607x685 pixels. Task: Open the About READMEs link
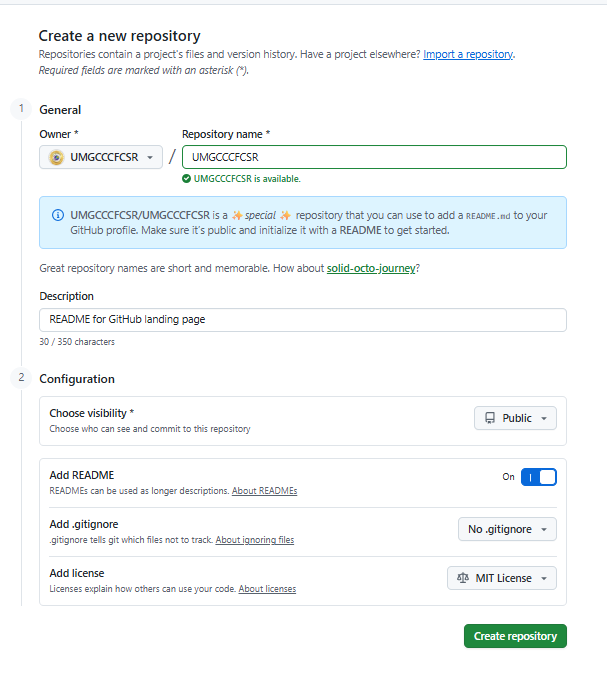(x=264, y=491)
